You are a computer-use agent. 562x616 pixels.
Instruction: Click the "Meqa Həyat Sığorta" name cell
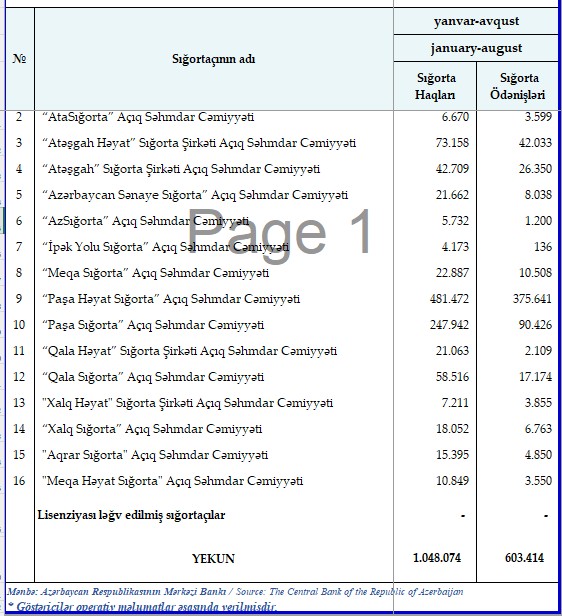(173, 481)
